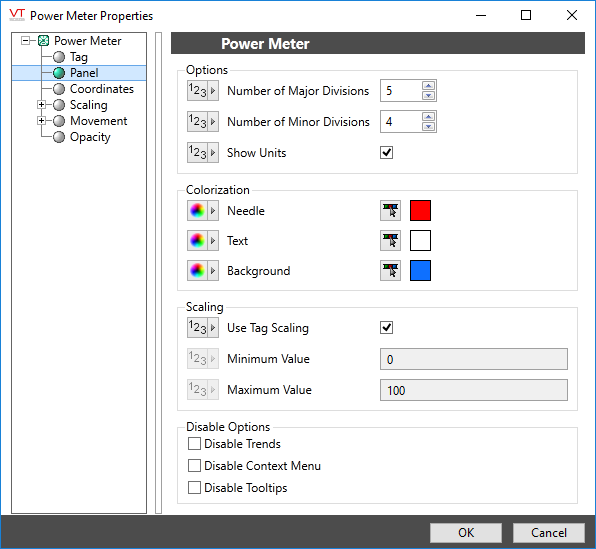Image resolution: width=596 pixels, height=549 pixels.
Task: Check the Disable Context Menu option
Action: (194, 466)
